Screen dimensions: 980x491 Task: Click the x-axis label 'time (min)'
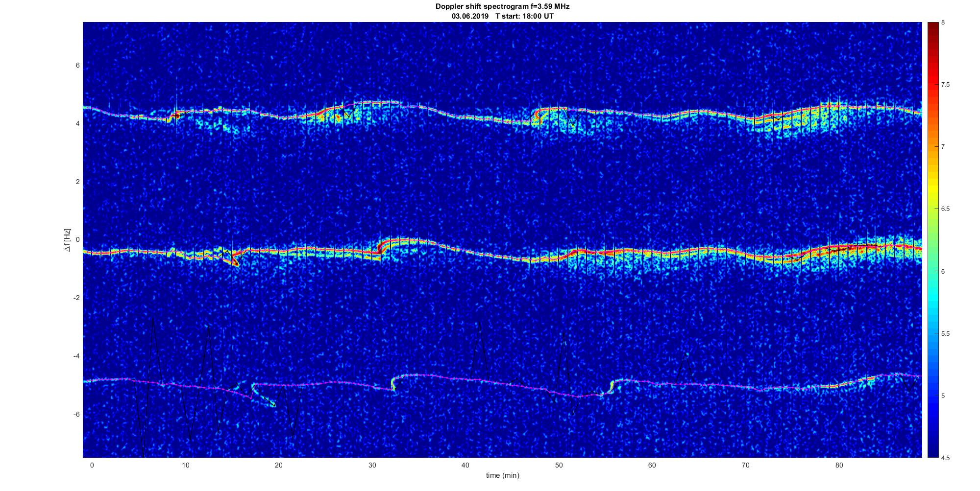502,475
